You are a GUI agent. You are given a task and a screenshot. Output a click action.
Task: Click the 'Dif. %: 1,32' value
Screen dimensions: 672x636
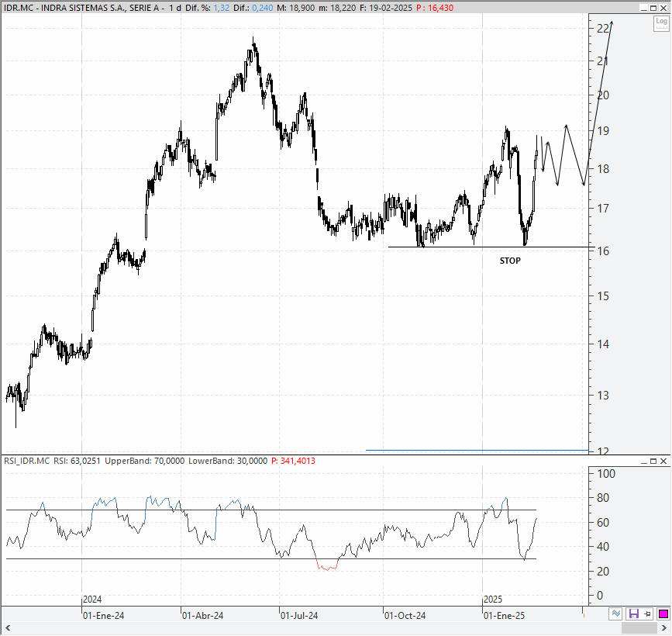[208, 8]
